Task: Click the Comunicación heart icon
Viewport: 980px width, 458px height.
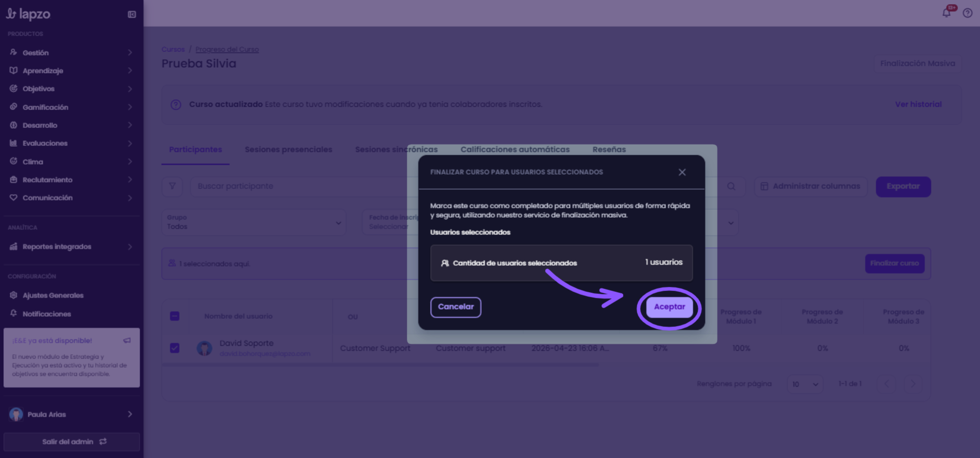Action: 13,198
